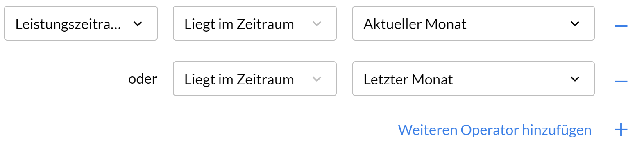Image resolution: width=644 pixels, height=153 pixels.
Task: Click 'Liegt im Zeitraum' text next to 'oder'
Action: (x=239, y=80)
